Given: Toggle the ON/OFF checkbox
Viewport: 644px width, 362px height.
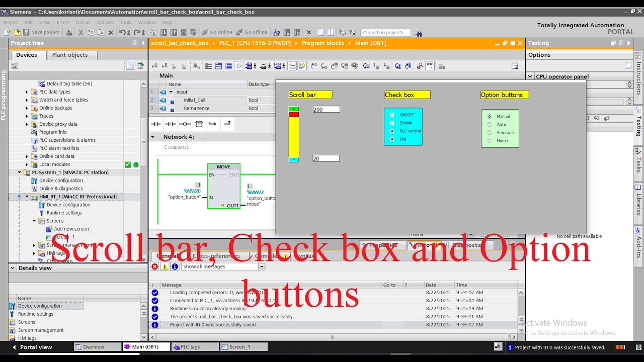Looking at the screenshot, I should point(392,115).
